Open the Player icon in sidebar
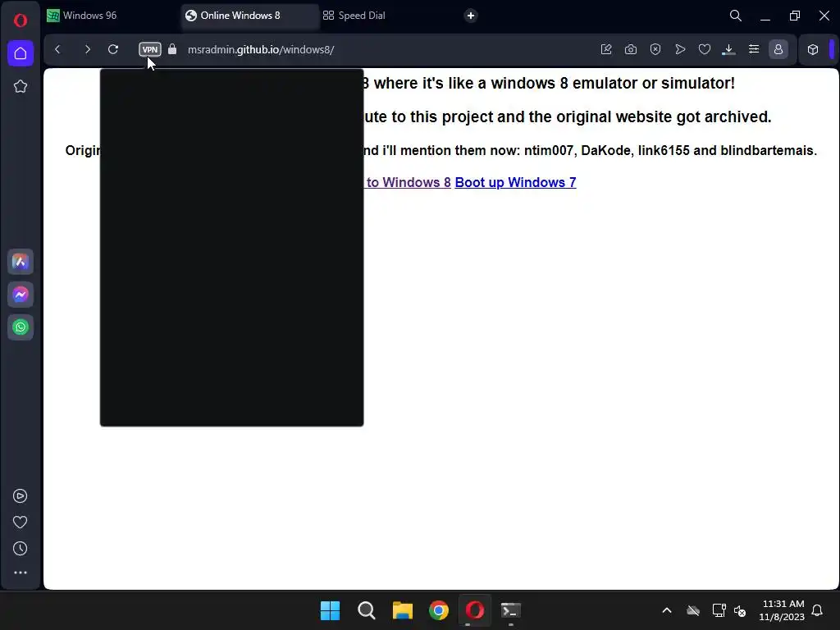 coord(21,496)
